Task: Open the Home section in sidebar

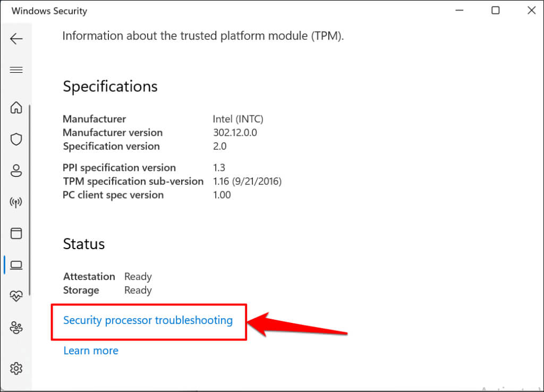Action: pyautogui.click(x=16, y=108)
